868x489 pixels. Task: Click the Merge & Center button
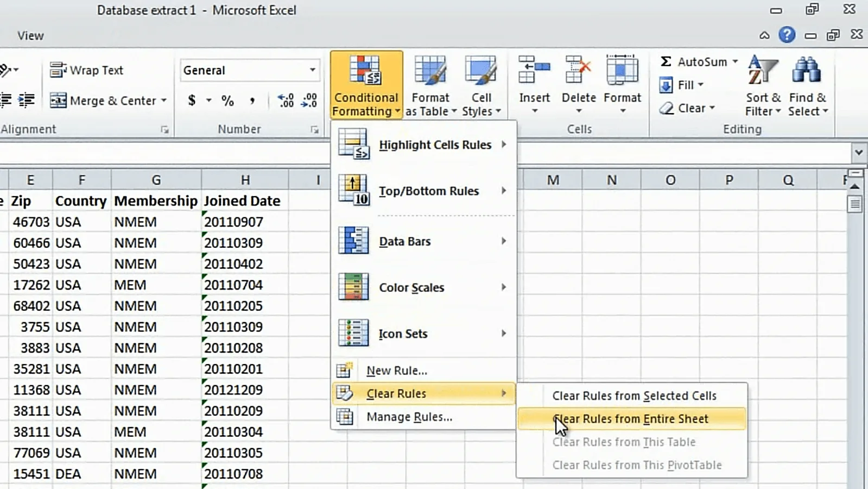(103, 101)
